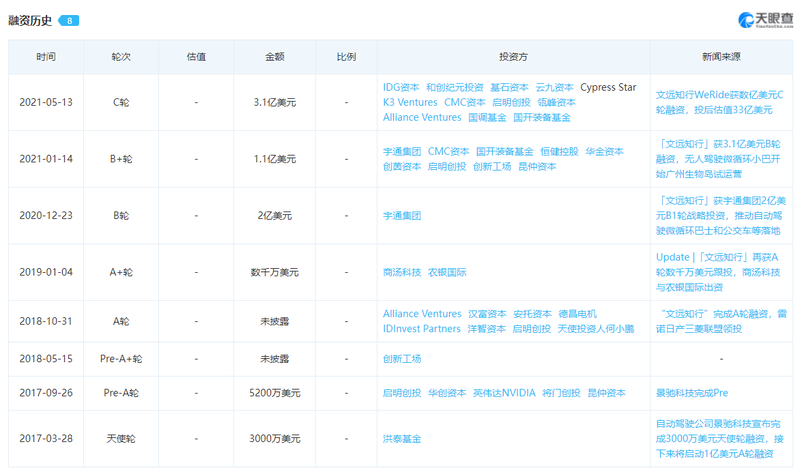This screenshot has height=470, width=800.
Task: Open IDG资本 investor link
Action: 401,87
